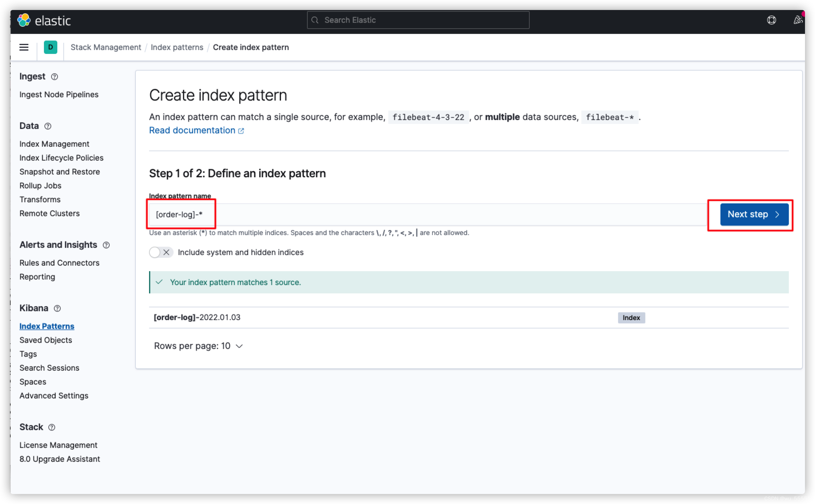Image resolution: width=815 pixels, height=504 pixels.
Task: Go to Stack Management breadcrumb
Action: click(106, 47)
